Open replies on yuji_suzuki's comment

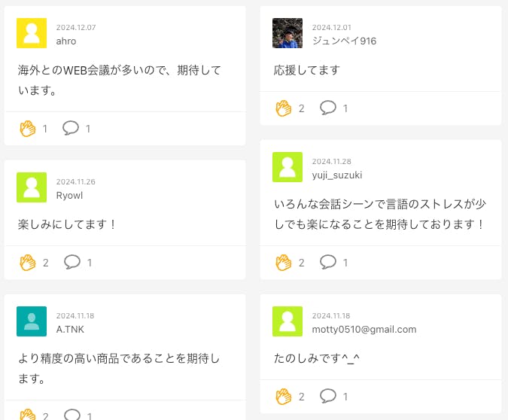coord(328,263)
